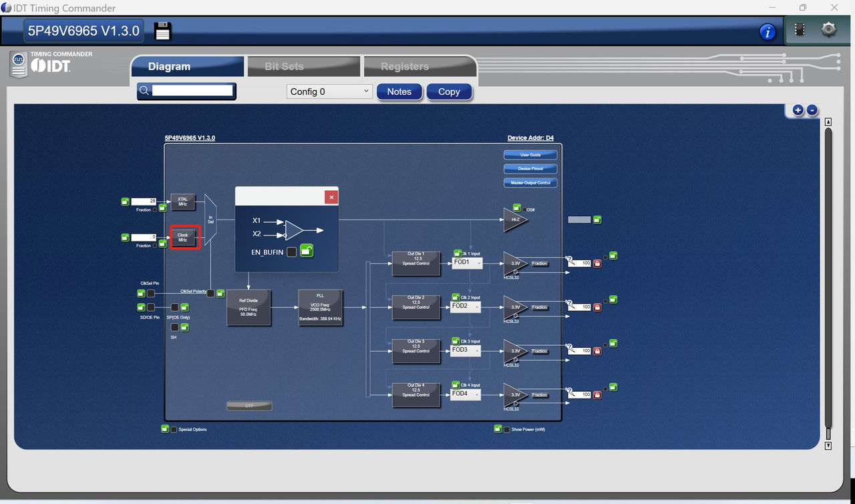Zoom out with the minus icon
Screen dimensions: 855x504
click(812, 110)
